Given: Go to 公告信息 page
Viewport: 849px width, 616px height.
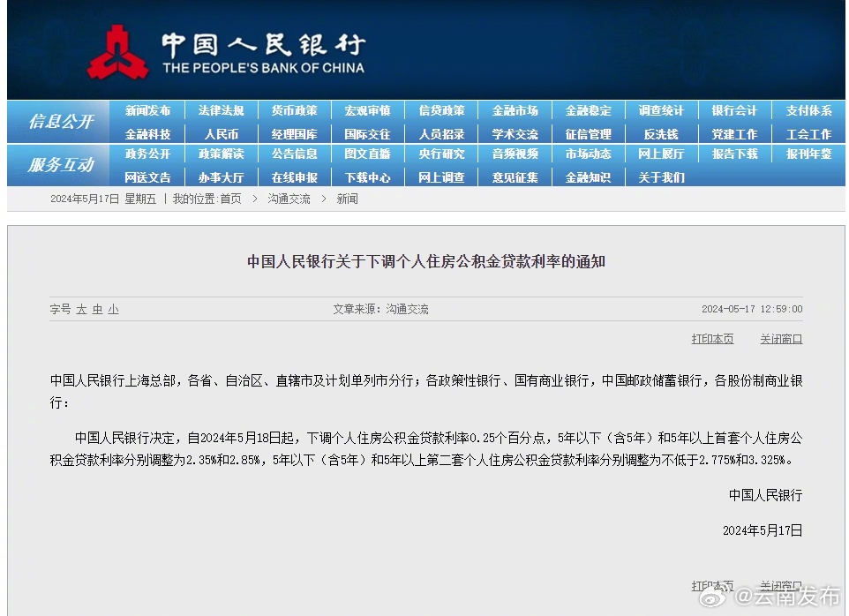Looking at the screenshot, I should click(x=294, y=154).
